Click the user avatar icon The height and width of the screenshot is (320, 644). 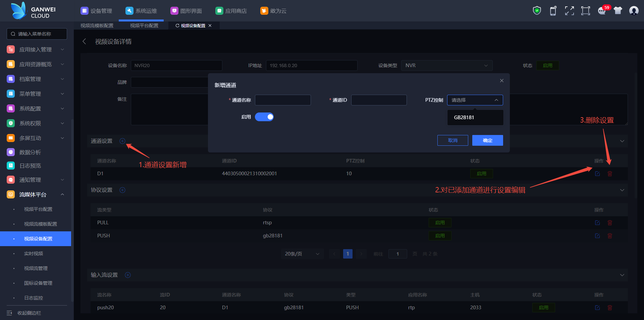click(x=634, y=11)
